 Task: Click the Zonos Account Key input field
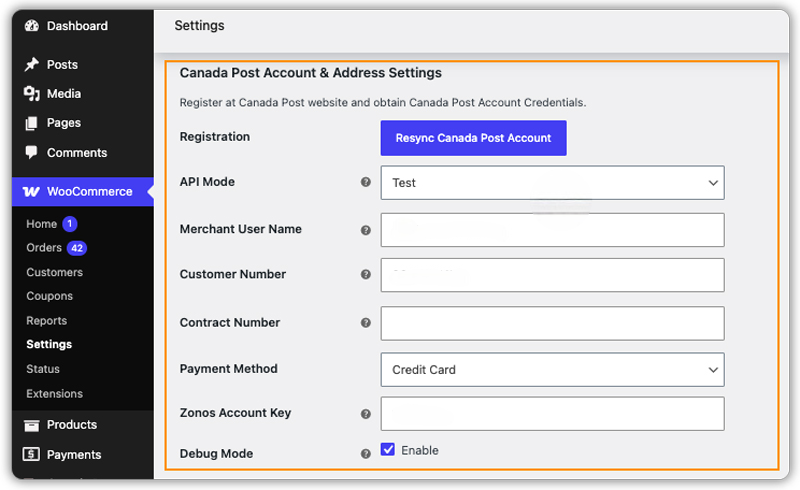click(553, 413)
